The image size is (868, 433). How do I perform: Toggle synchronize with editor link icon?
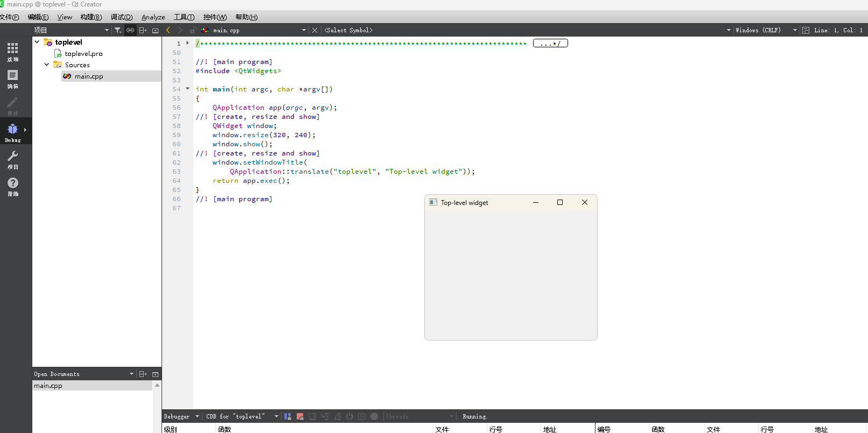tap(130, 30)
